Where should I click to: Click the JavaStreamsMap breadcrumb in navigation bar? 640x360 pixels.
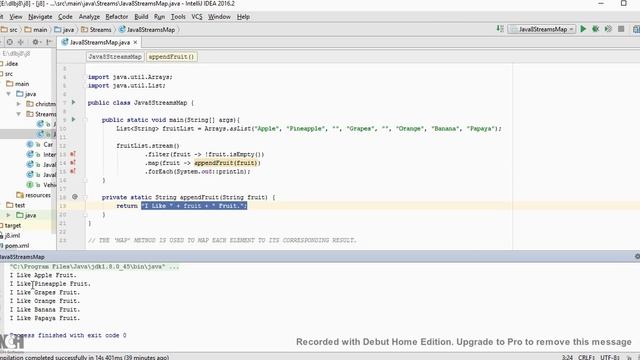147,29
